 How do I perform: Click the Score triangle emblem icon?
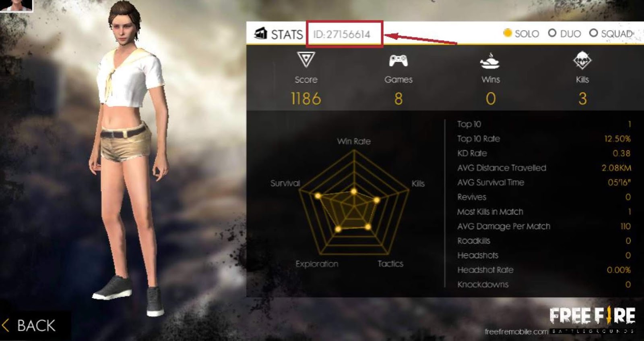pyautogui.click(x=306, y=60)
